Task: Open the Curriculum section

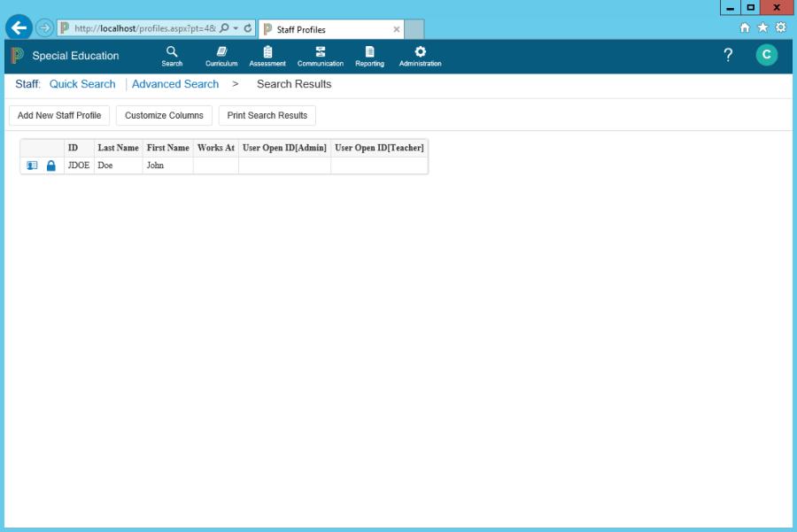Action: pyautogui.click(x=221, y=56)
